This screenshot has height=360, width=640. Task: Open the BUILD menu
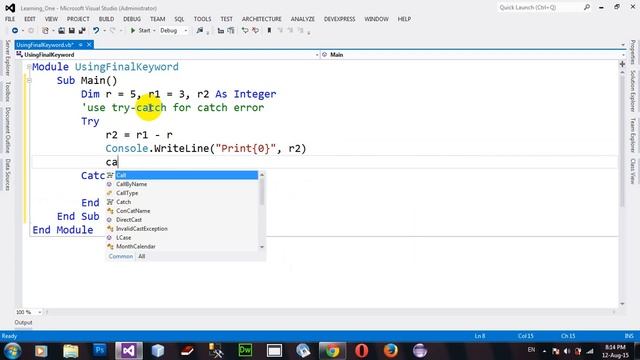pyautogui.click(x=106, y=19)
